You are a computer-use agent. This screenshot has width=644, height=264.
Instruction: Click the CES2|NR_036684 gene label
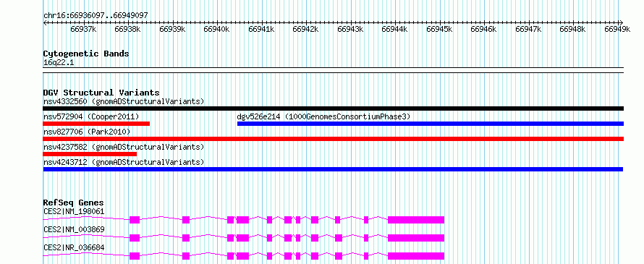click(x=74, y=247)
